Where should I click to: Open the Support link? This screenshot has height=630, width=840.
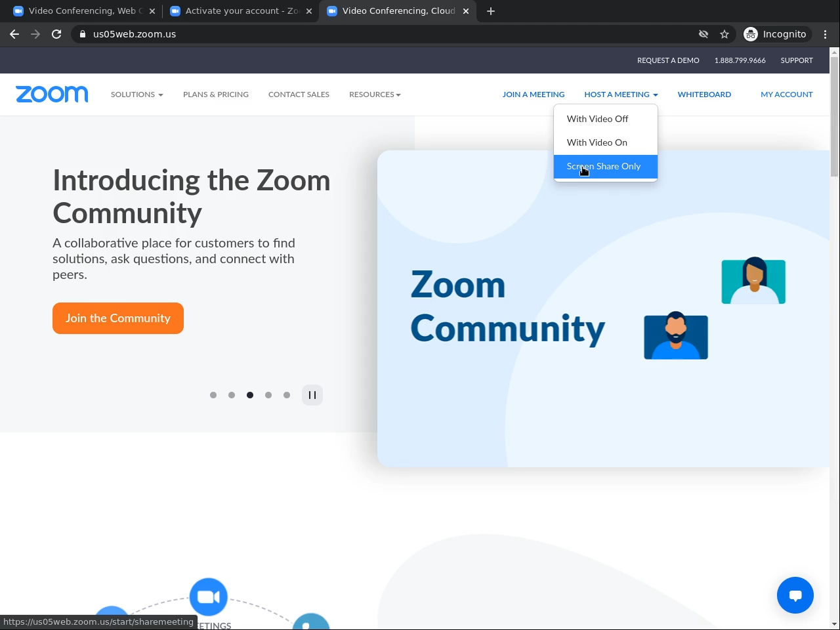[x=797, y=60]
